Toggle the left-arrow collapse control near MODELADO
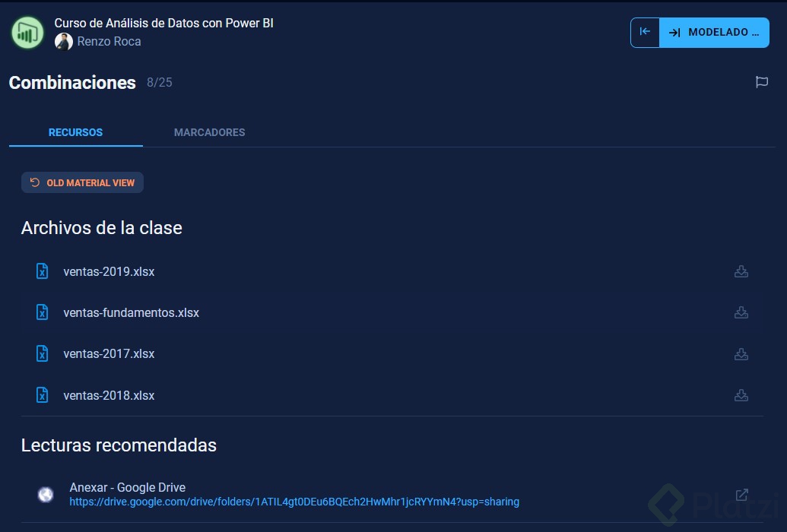Screen dimensions: 787x532 [644, 32]
